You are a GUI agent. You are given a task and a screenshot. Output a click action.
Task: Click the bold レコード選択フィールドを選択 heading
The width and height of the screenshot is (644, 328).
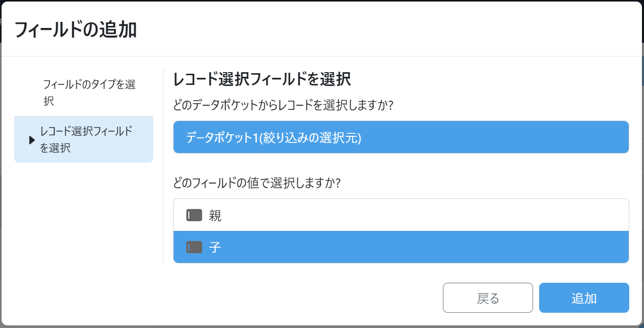pos(262,80)
